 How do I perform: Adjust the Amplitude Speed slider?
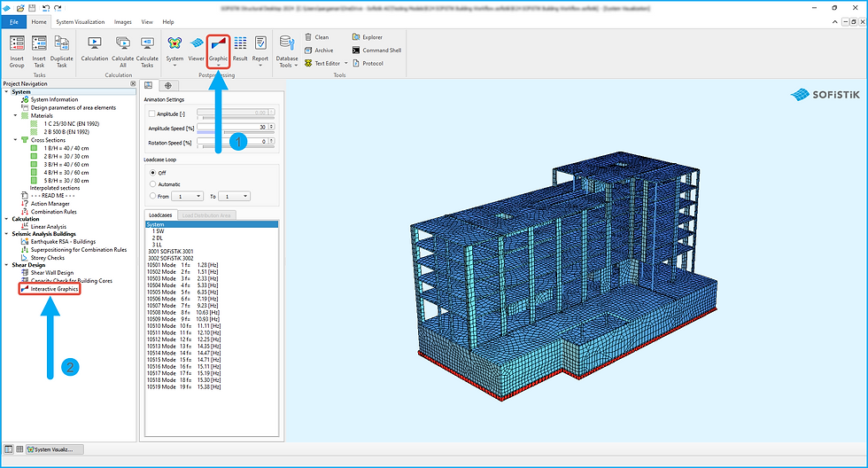(x=236, y=132)
